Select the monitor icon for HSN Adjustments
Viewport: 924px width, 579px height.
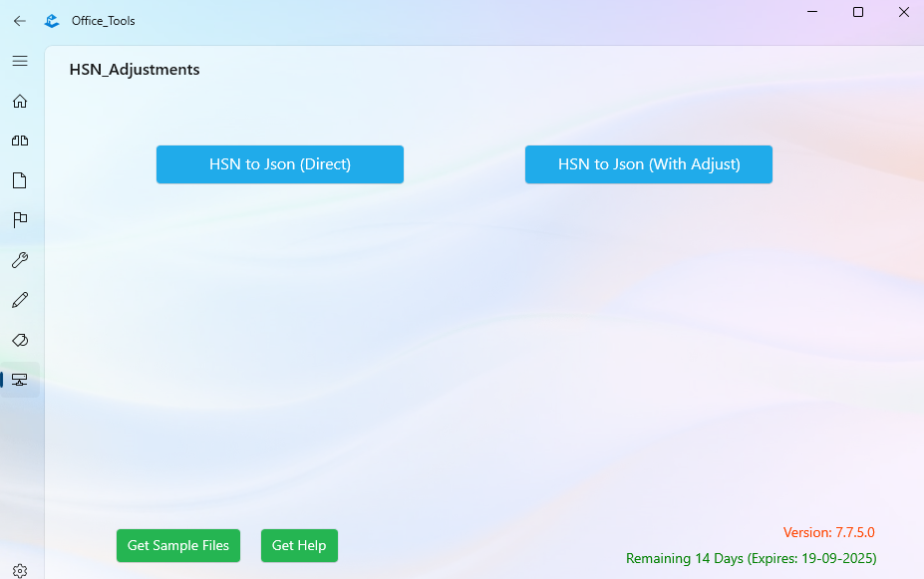point(19,380)
